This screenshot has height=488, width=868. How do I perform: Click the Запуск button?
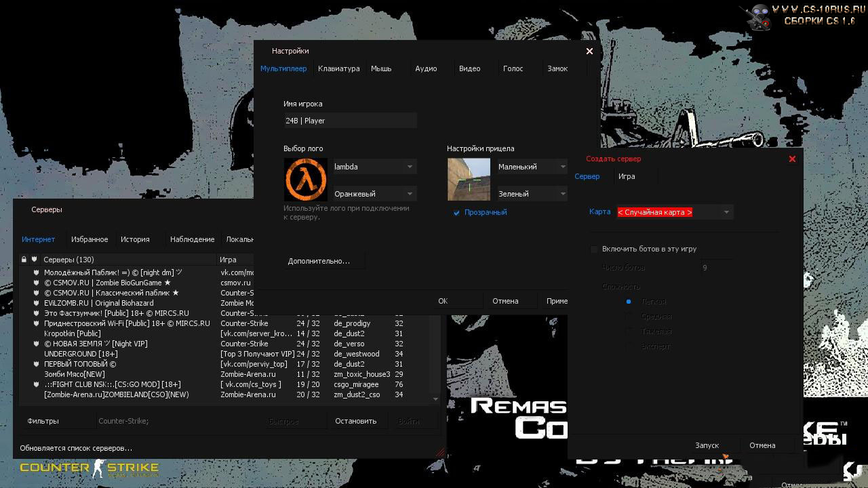[x=707, y=445]
